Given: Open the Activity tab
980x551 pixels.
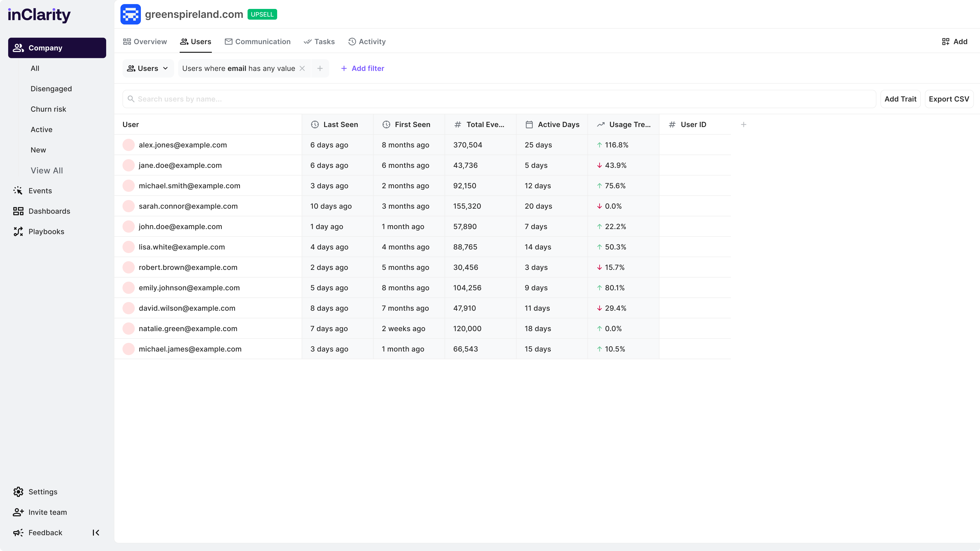Looking at the screenshot, I should tap(367, 41).
